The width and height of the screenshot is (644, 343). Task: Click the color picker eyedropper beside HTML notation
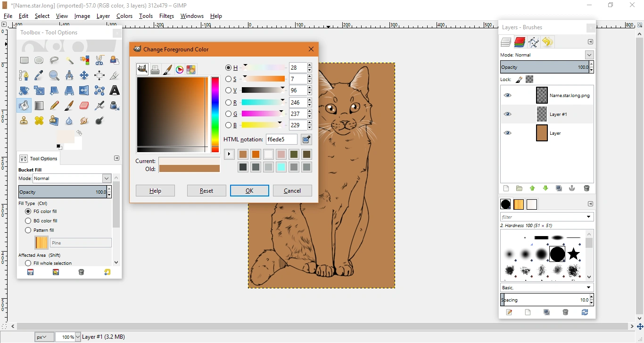pyautogui.click(x=306, y=139)
